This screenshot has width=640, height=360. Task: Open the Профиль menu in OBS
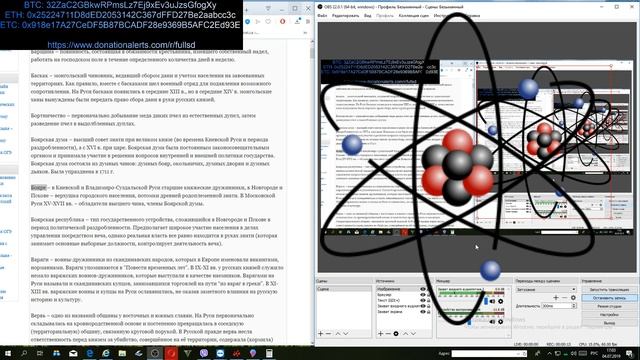tap(384, 16)
